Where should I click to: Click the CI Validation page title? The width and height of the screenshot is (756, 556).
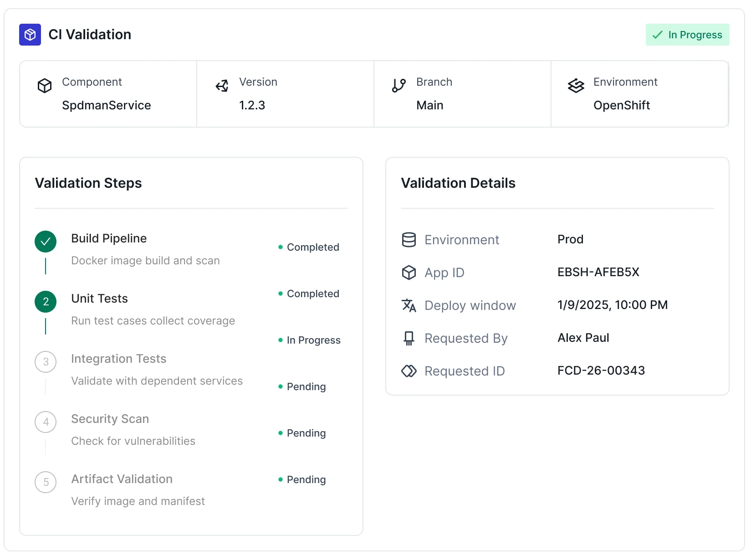90,35
